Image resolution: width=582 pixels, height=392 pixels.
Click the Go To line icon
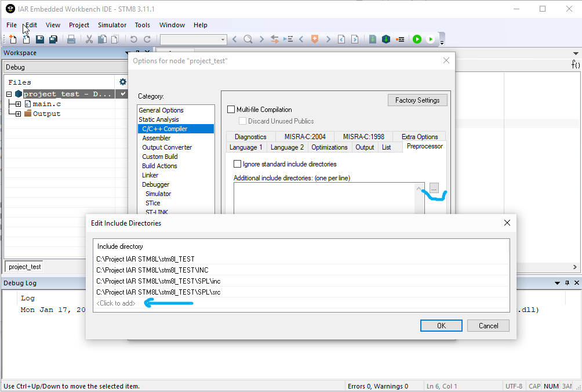[x=288, y=39]
